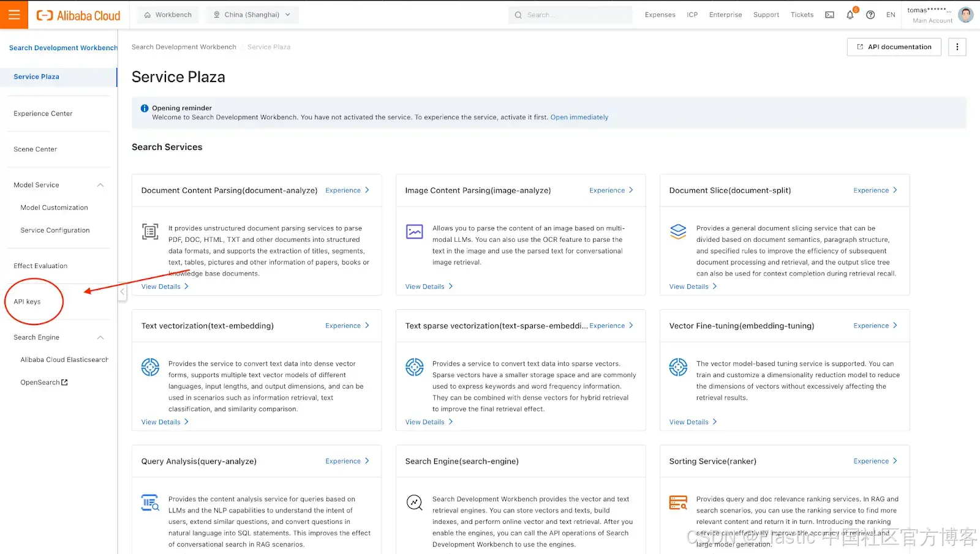Open Experience Center from sidebar
Viewport: 980px width, 554px height.
coord(43,114)
